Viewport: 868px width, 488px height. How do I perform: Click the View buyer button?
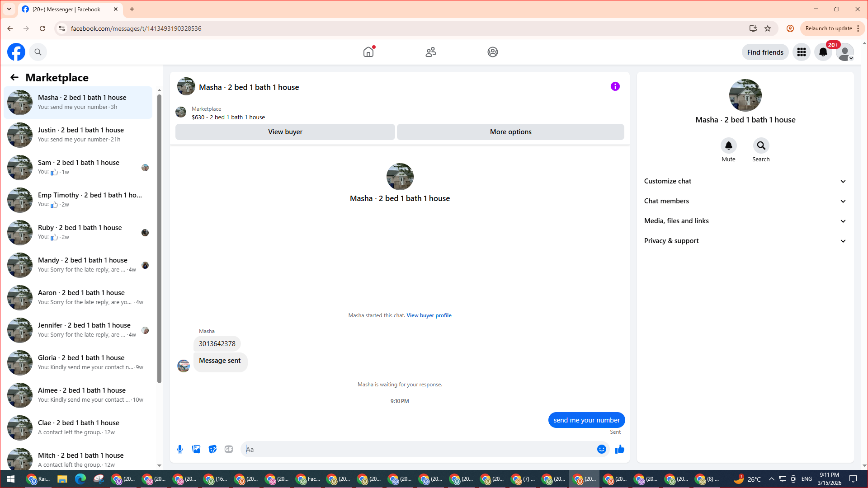click(285, 132)
